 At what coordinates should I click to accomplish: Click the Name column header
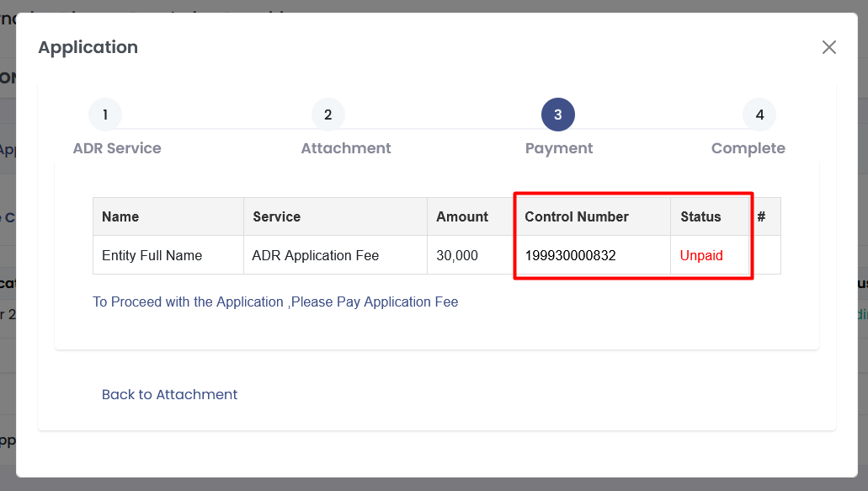(120, 216)
